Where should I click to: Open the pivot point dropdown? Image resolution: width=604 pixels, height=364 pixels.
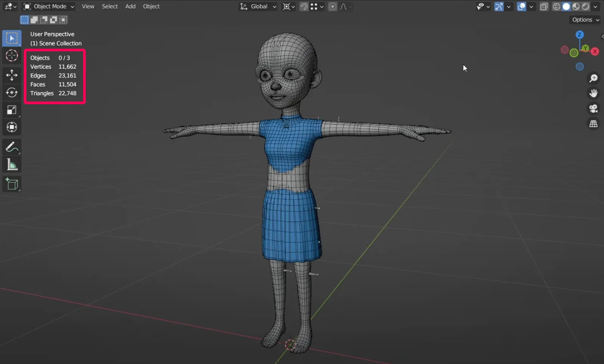coord(289,6)
